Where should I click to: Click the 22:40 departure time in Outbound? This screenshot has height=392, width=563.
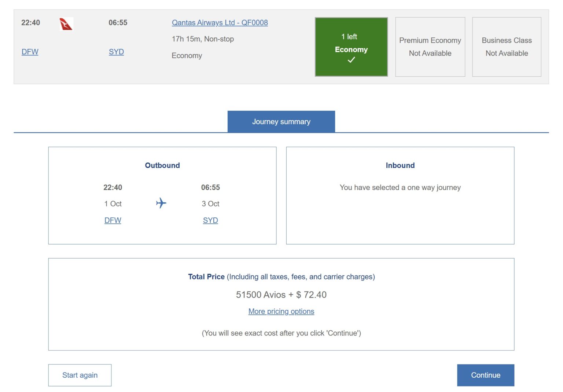pyautogui.click(x=113, y=187)
